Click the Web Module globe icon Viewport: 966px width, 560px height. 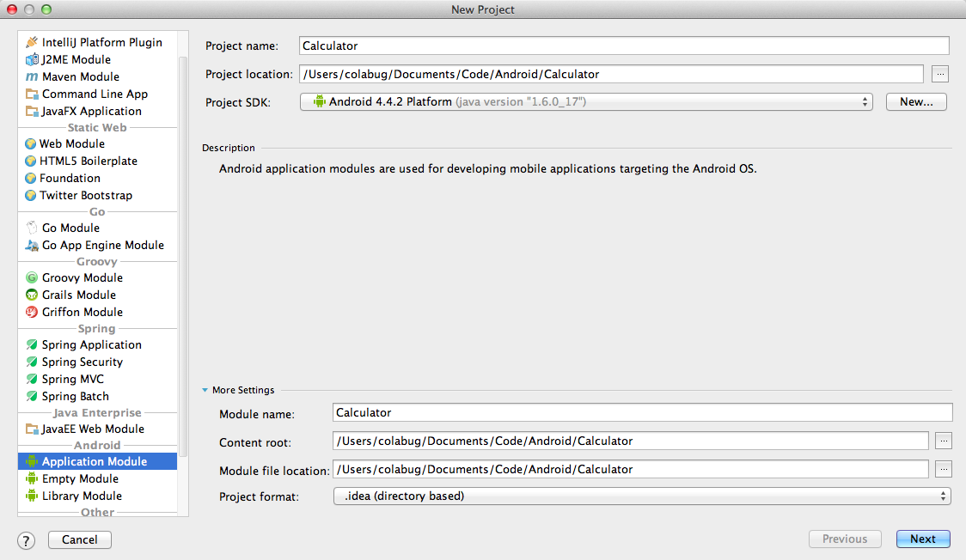point(30,143)
